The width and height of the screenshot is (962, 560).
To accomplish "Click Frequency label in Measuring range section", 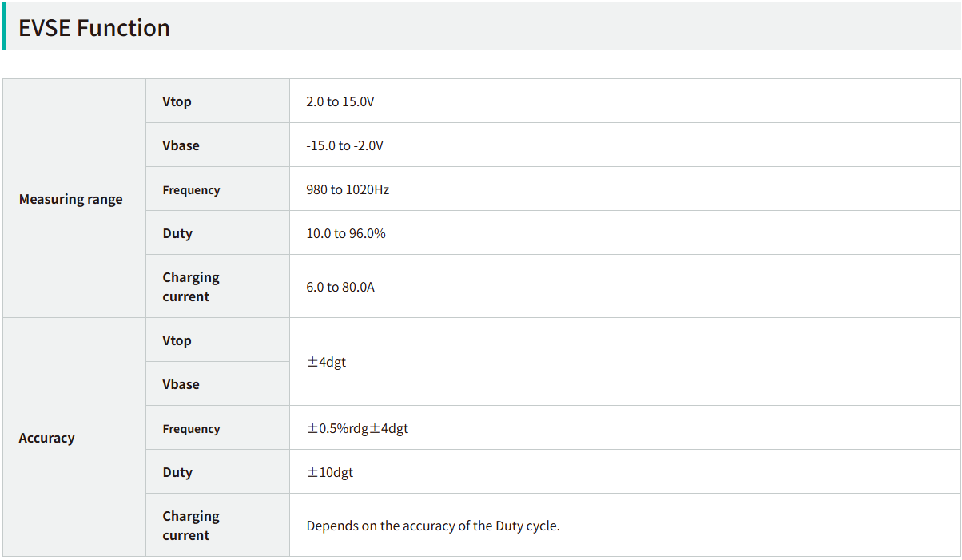I will click(191, 190).
